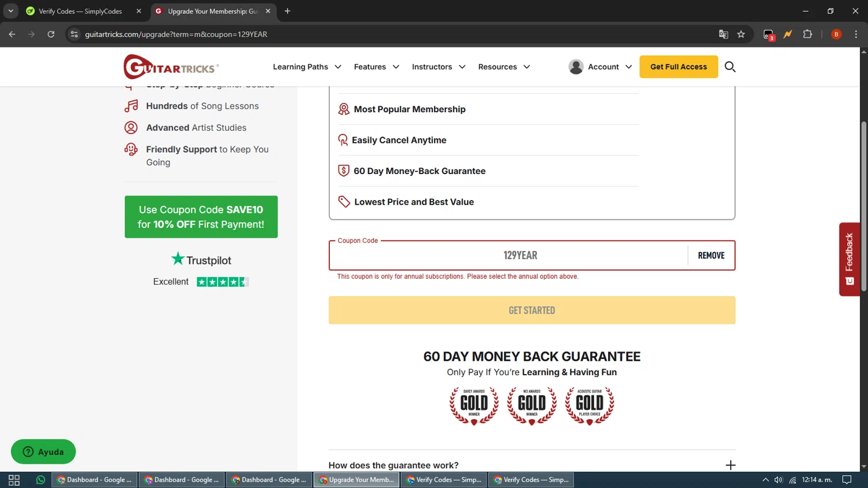Reload the page with refresh icon
Viewport: 868px width, 488px height.
click(51, 34)
